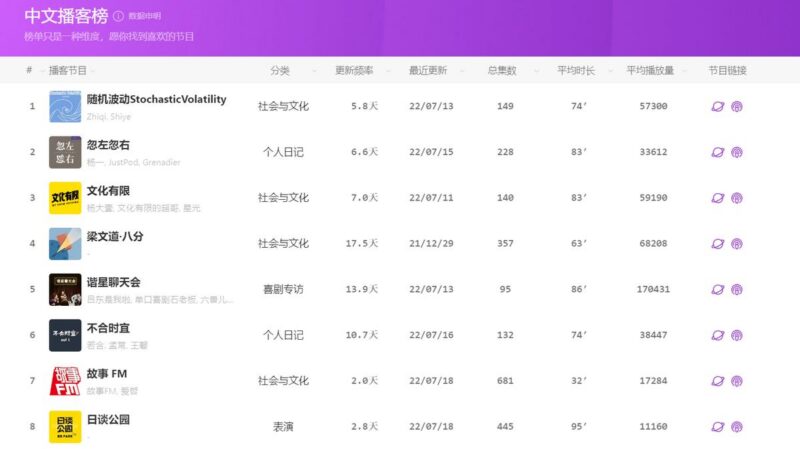The height and width of the screenshot is (449, 800).
Task: Click the 中文播客榜 page title
Action: pyautogui.click(x=66, y=16)
